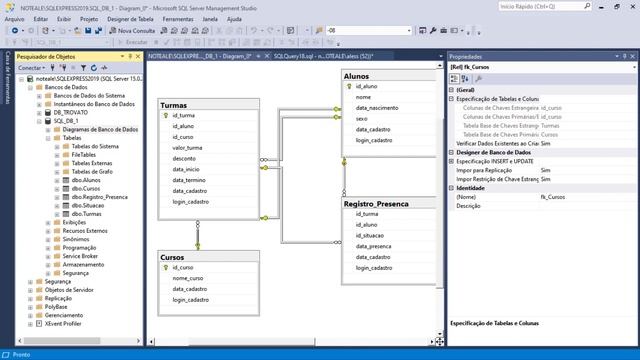The height and width of the screenshot is (360, 640).
Task: Click the diagram horizontal scrollbar thumb
Action: pos(251,341)
